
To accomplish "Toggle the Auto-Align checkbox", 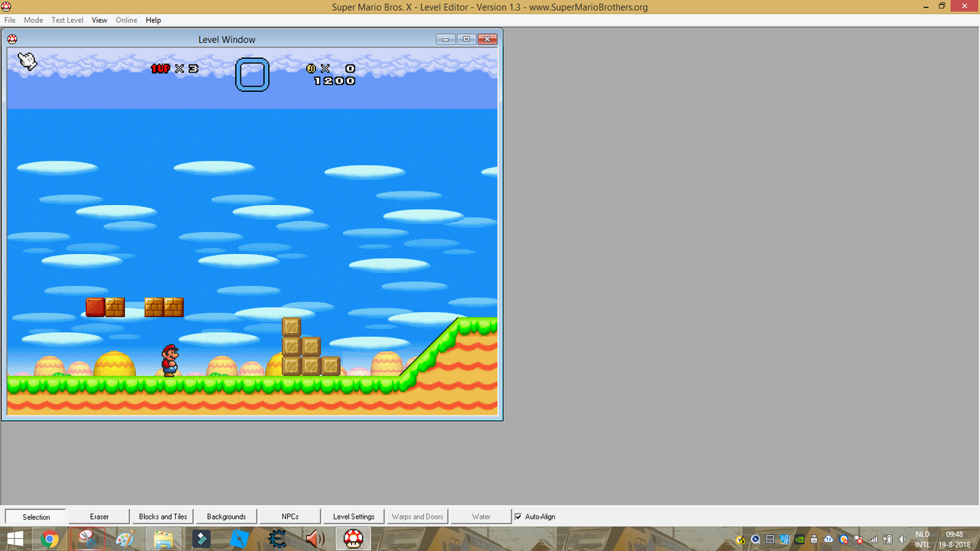I will point(518,517).
